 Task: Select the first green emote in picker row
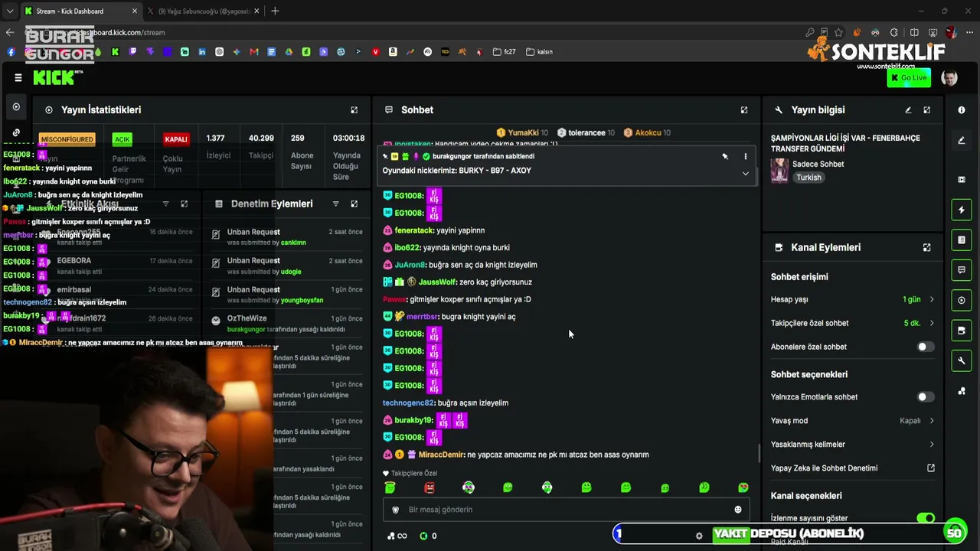coord(390,487)
